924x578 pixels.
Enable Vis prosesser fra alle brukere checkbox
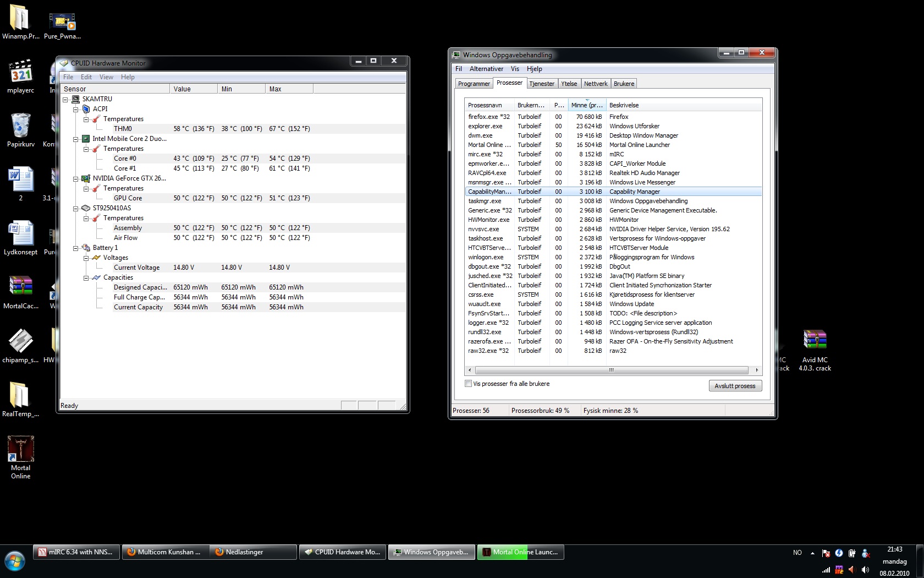pyautogui.click(x=469, y=384)
